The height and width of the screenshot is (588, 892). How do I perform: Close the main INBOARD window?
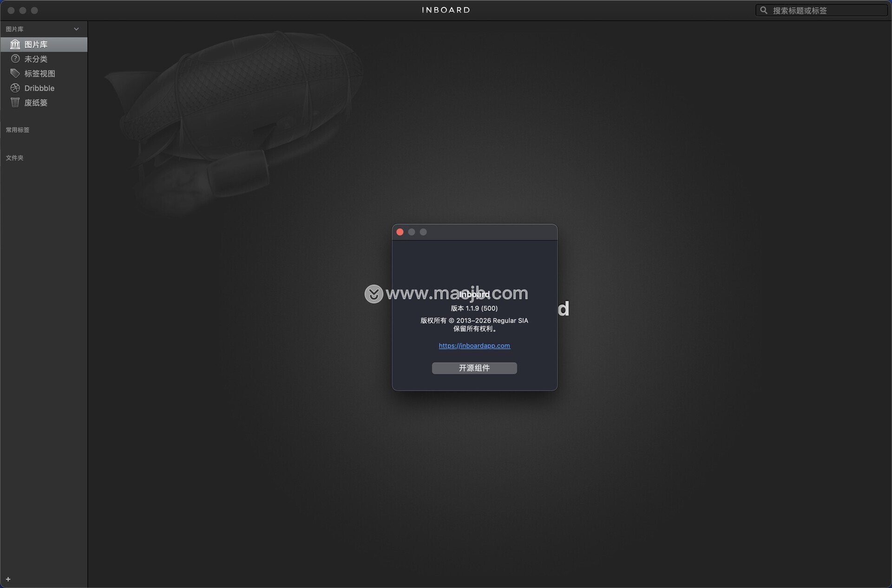pyautogui.click(x=11, y=10)
